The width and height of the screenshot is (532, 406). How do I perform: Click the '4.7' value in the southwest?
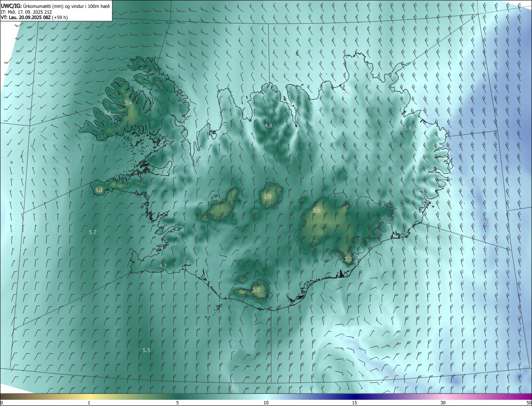pos(163,266)
